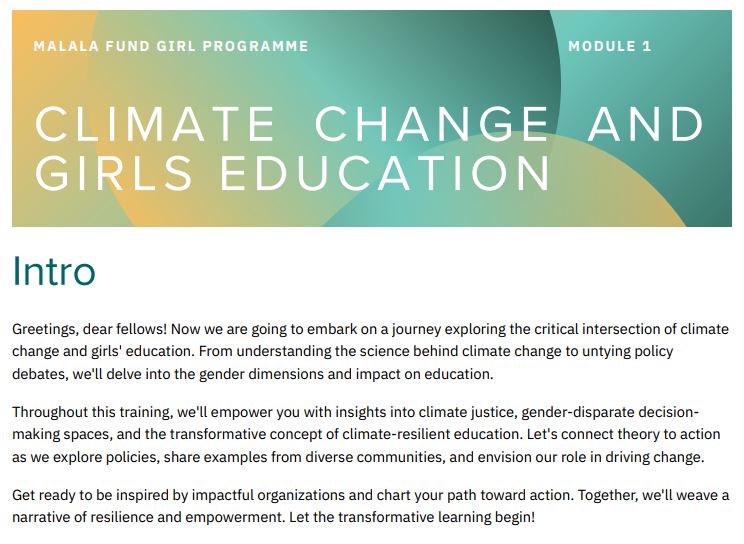Click the word AND in the title
The width and height of the screenshot is (744, 544).
tap(646, 125)
